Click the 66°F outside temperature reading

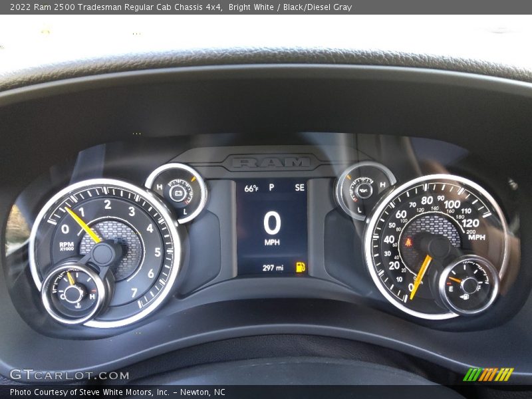point(251,188)
